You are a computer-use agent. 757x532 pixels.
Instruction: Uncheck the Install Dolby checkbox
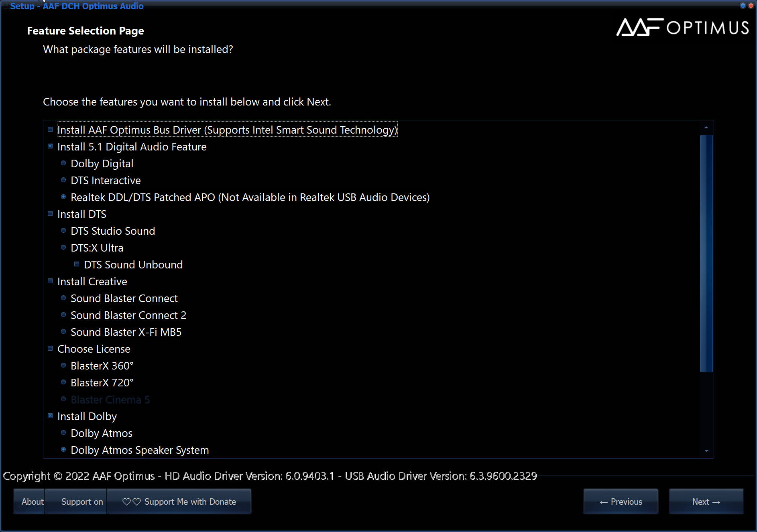pyautogui.click(x=50, y=416)
